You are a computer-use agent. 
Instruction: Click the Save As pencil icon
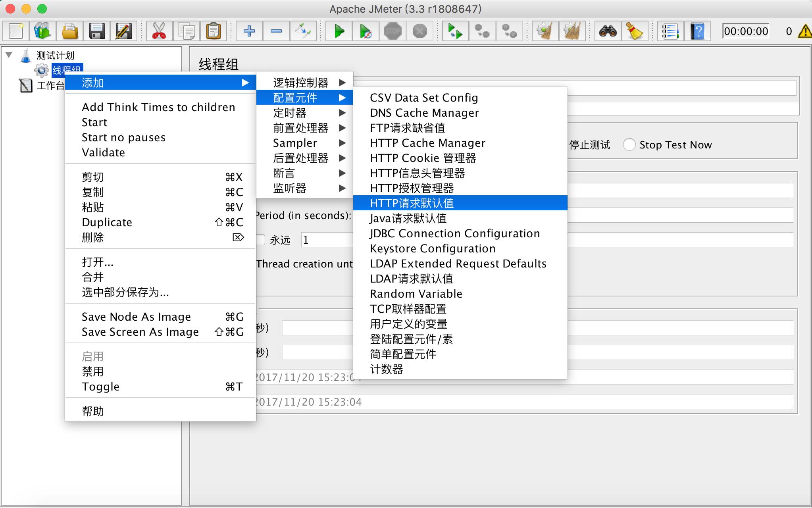pos(123,31)
